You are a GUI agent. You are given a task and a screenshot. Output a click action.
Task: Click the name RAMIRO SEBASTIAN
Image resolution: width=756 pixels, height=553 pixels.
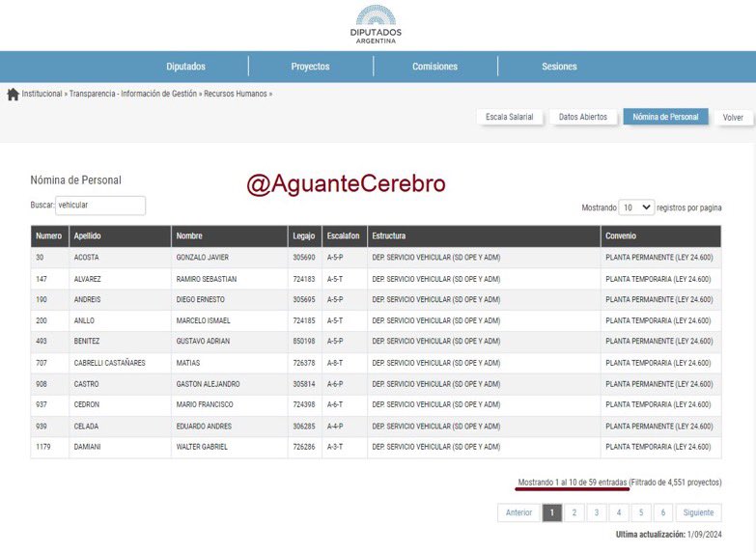tap(207, 279)
